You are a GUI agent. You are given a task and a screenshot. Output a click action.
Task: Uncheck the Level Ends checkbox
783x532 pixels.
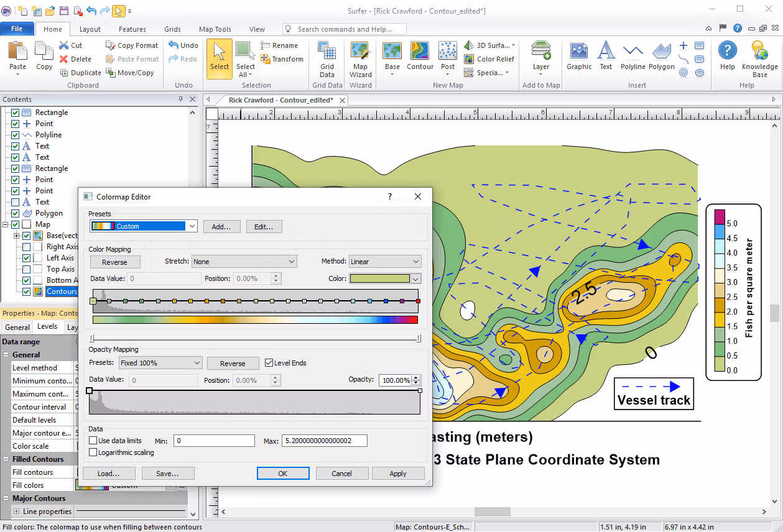269,363
